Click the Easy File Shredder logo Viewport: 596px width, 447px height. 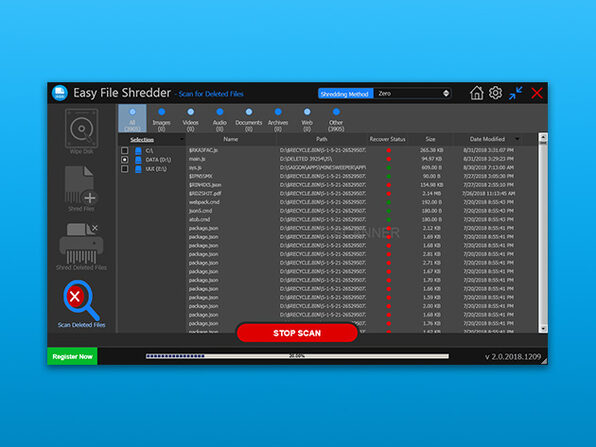(60, 93)
